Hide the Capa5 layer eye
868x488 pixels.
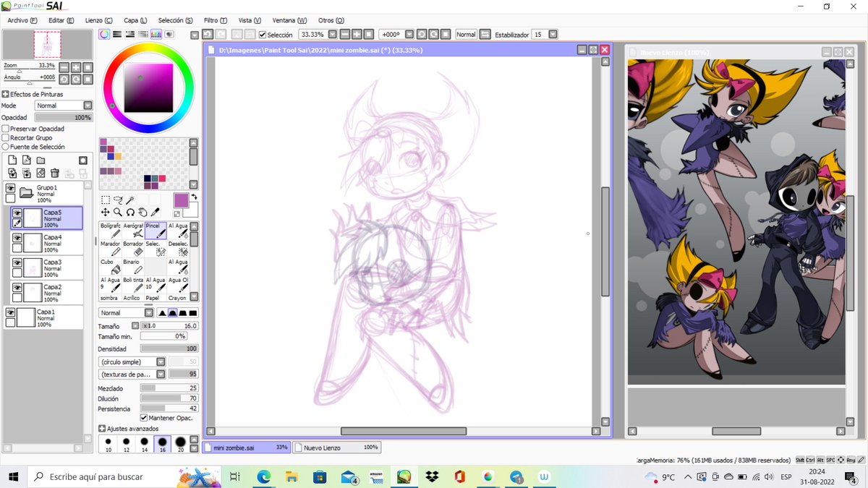click(17, 213)
